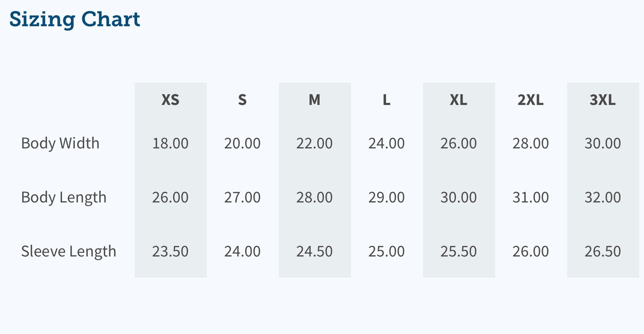Click the L Body Length value 29.00

(386, 197)
